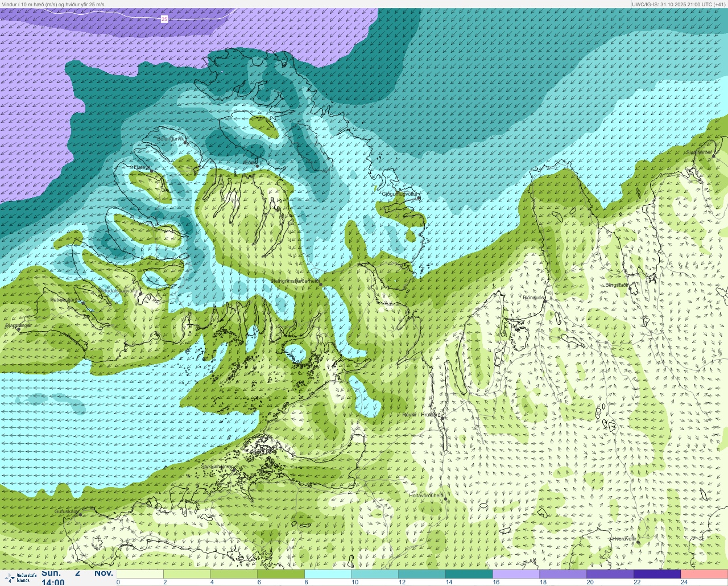Click the turquoise 10–12 m/s legend swatch
Image resolution: width=728 pixels, height=586 pixels.
375,574
